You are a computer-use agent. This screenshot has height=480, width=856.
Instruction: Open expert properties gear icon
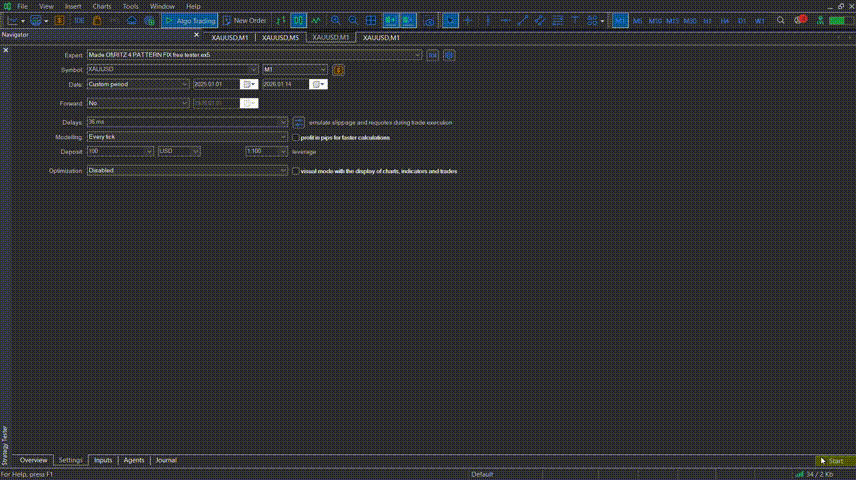[449, 55]
